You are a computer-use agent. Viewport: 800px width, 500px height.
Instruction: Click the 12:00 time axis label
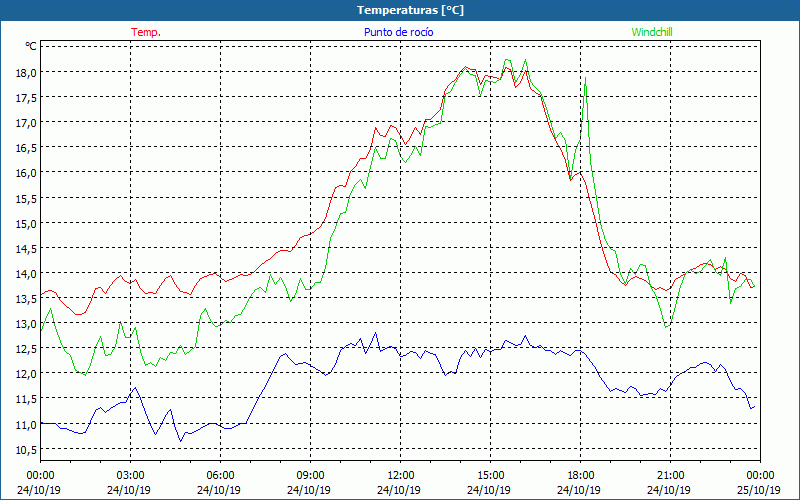(401, 476)
